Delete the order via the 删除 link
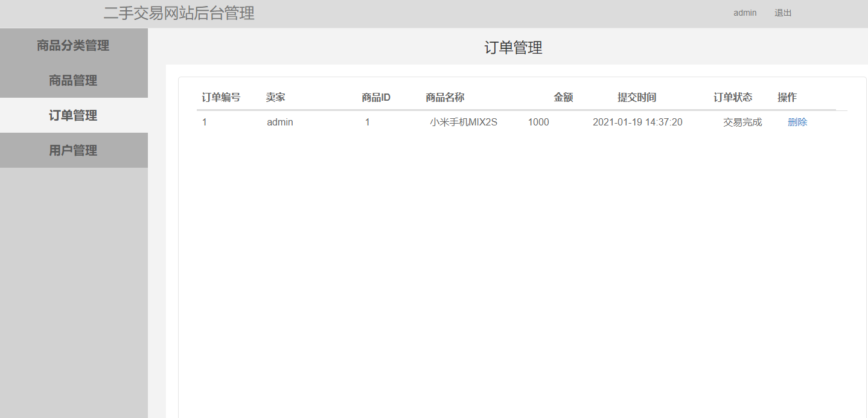868x418 pixels. [x=797, y=121]
